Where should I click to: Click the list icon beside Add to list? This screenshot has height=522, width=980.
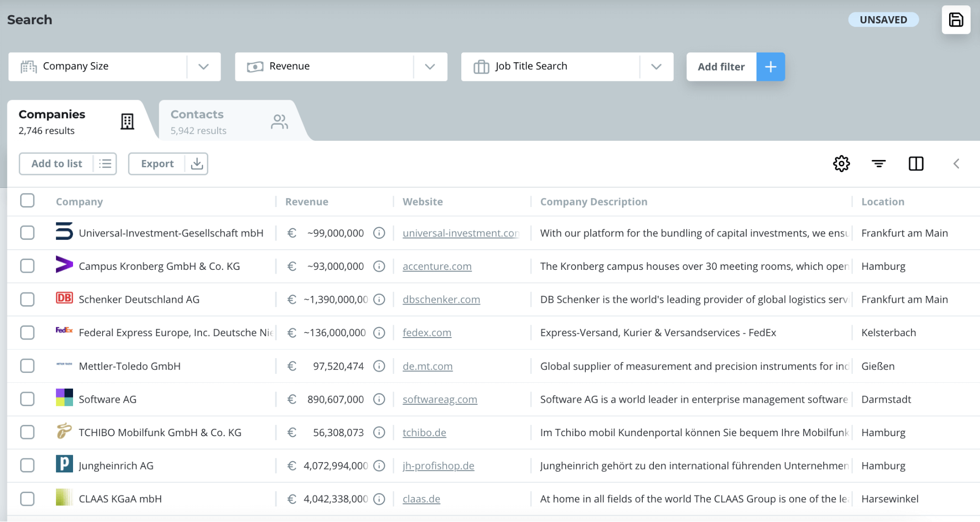coord(105,163)
